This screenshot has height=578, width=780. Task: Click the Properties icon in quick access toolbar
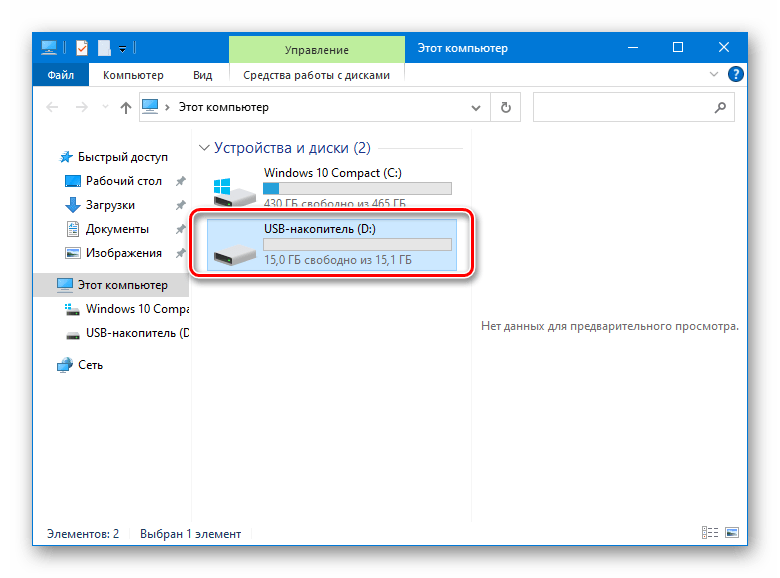click(x=82, y=47)
